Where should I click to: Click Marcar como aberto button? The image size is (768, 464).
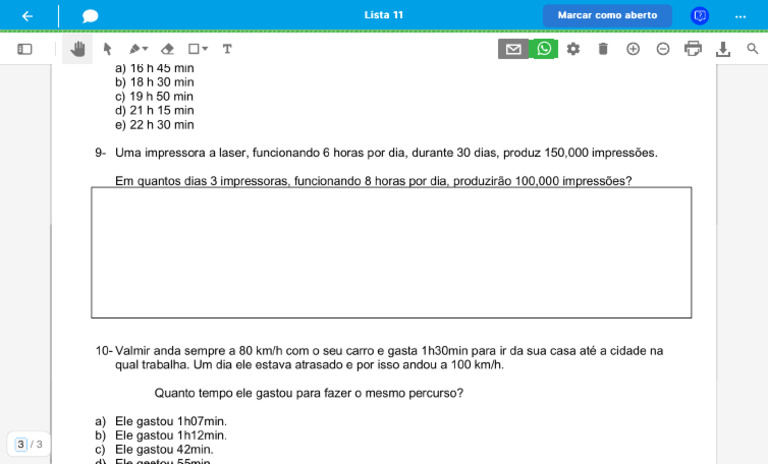[x=607, y=16]
